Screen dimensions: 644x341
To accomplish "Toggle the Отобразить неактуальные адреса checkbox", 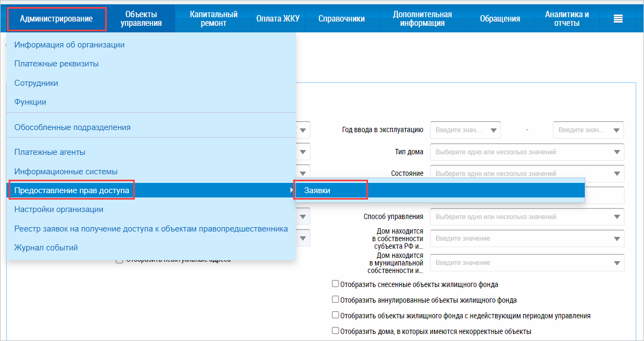I will [120, 261].
